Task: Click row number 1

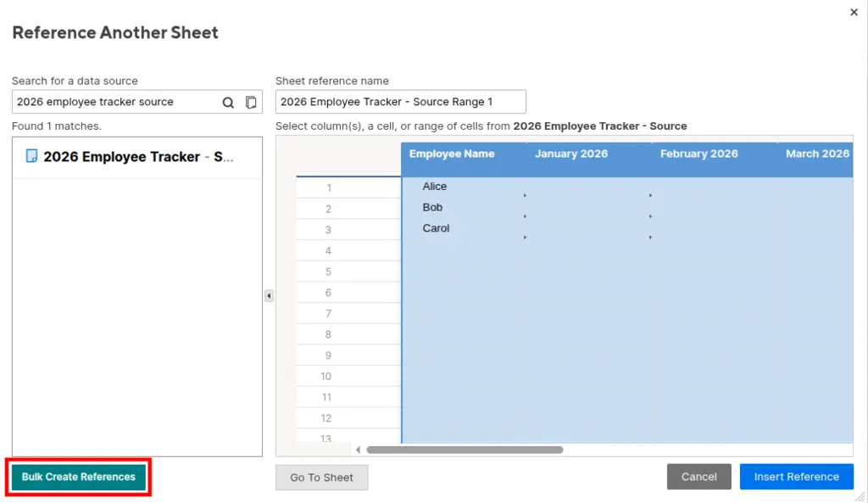Action: [348, 187]
